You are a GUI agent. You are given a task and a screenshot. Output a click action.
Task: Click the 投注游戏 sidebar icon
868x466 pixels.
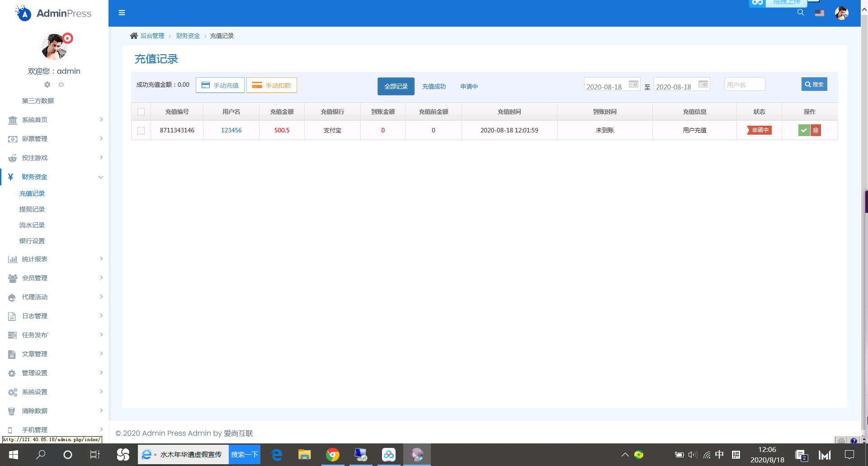12,158
